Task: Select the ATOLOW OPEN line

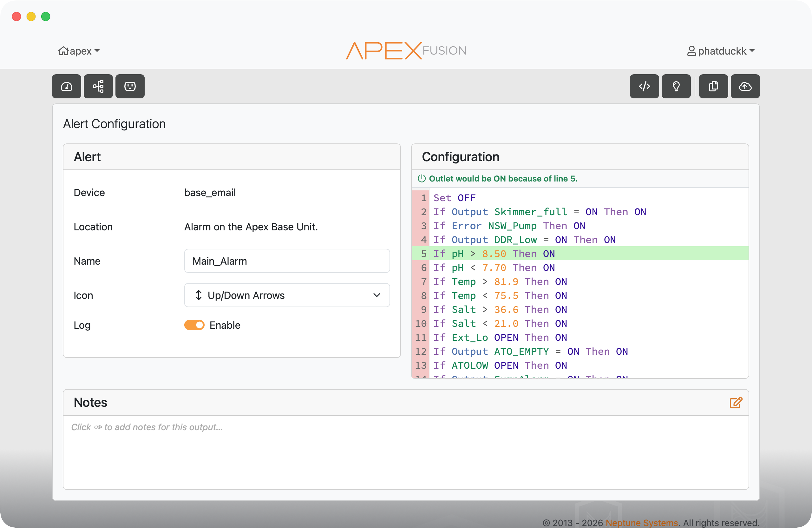Action: (x=580, y=366)
